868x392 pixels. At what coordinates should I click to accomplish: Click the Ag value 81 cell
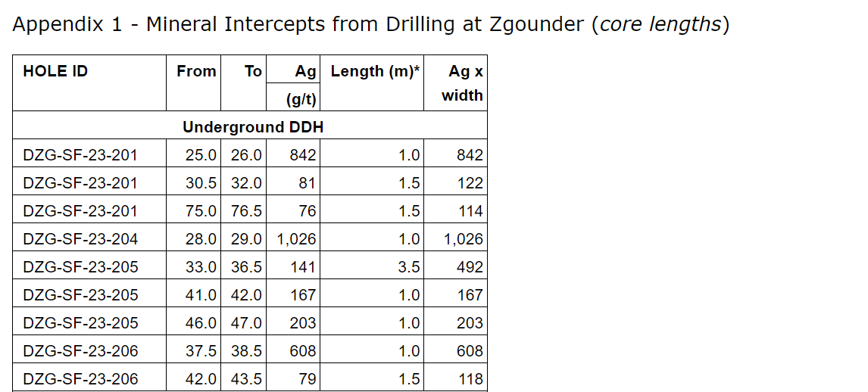306,183
